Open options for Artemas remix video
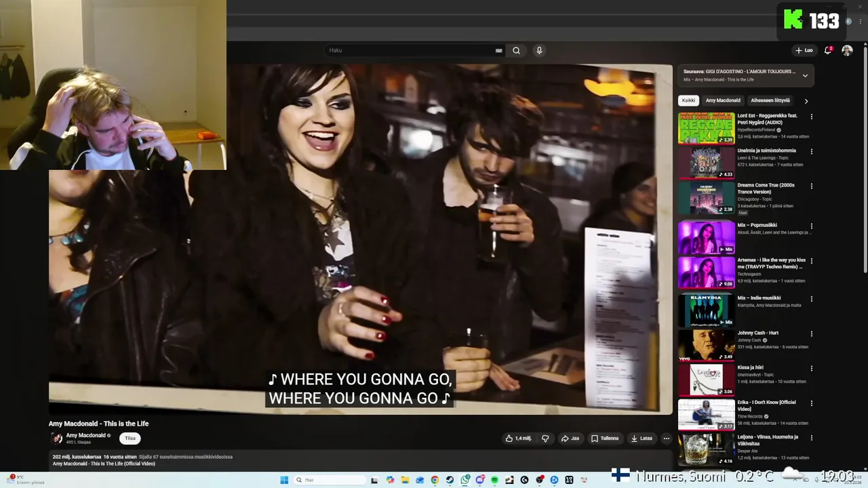Screen dimensions: 868x488 (x=811, y=261)
